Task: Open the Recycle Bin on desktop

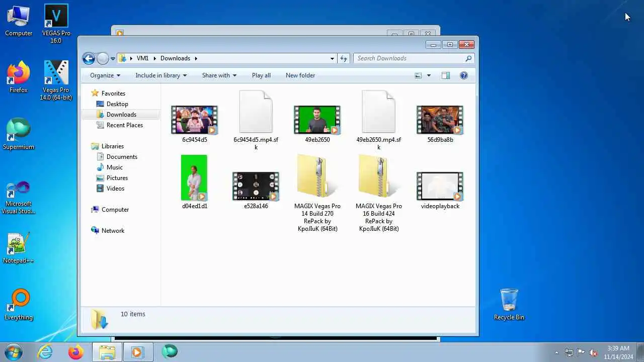Action: [x=509, y=305]
